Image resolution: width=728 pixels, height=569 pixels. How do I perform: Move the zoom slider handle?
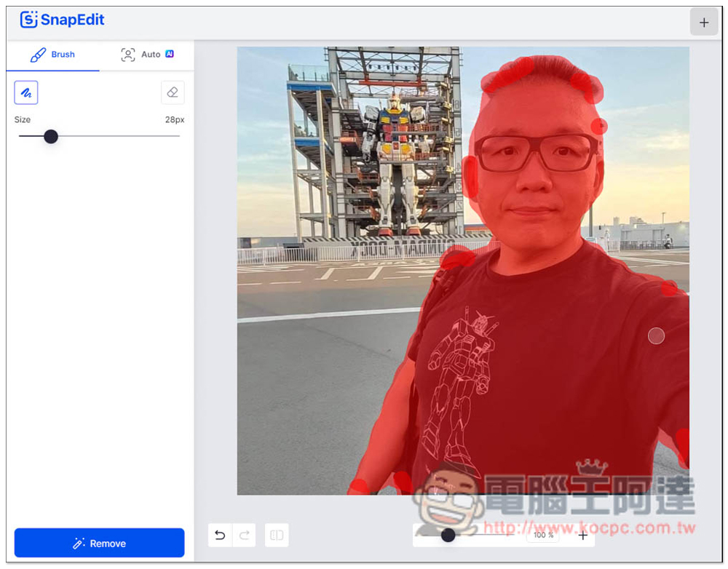tap(448, 535)
